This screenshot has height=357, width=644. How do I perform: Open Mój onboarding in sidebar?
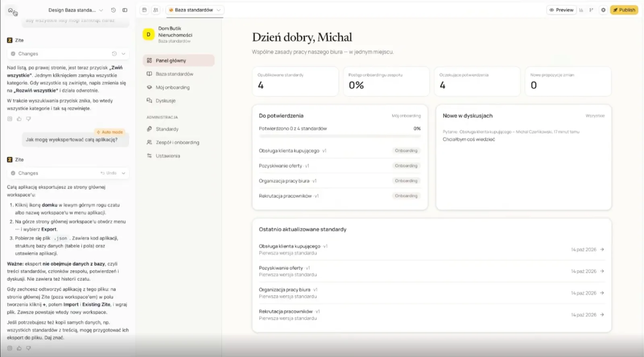pyautogui.click(x=179, y=87)
